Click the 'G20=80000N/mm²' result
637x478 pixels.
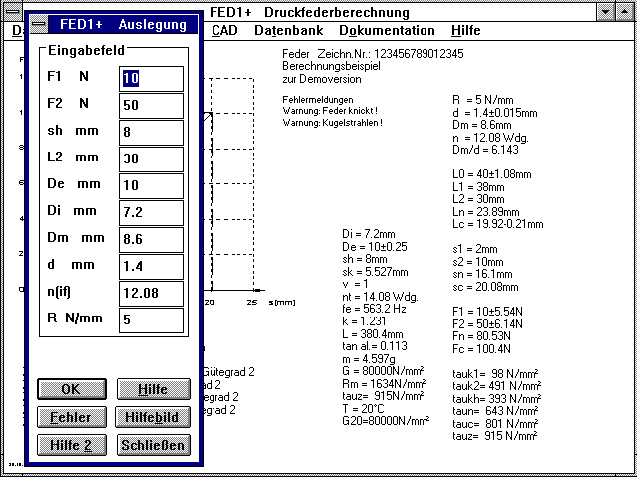[x=386, y=421]
